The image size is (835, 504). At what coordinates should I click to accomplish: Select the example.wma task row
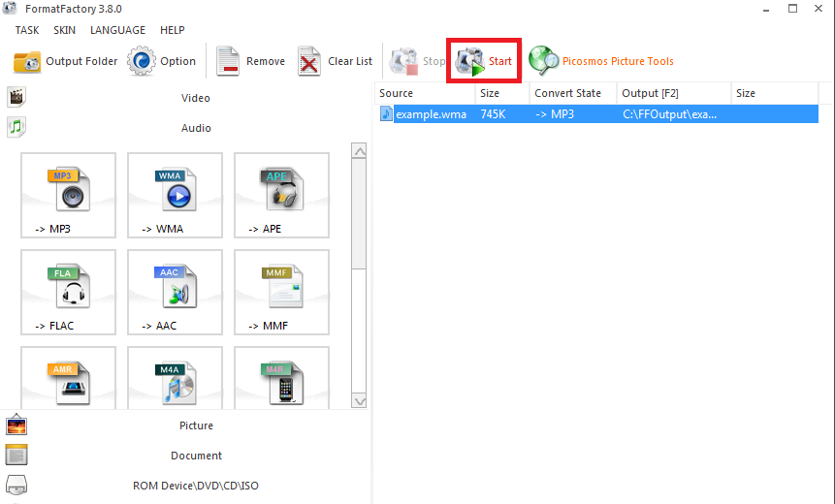pos(598,114)
